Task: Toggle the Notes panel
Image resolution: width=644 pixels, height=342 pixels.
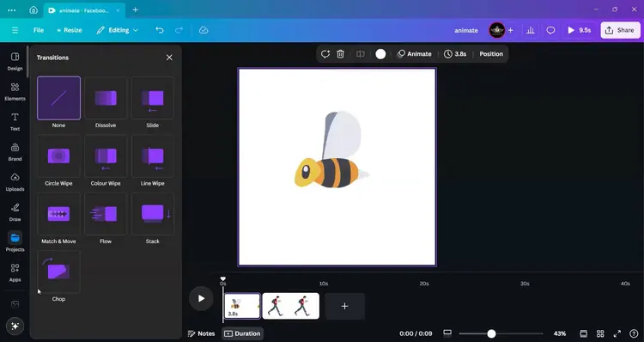Action: [201, 333]
